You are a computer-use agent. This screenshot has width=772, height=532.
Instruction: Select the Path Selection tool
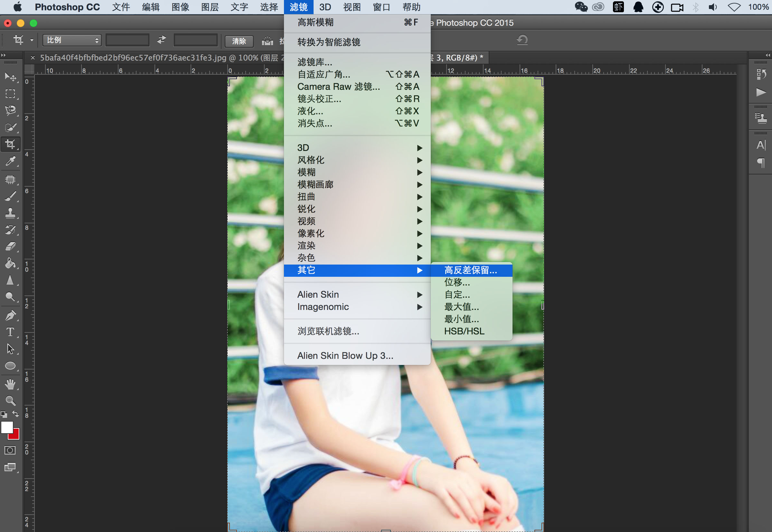(x=10, y=349)
